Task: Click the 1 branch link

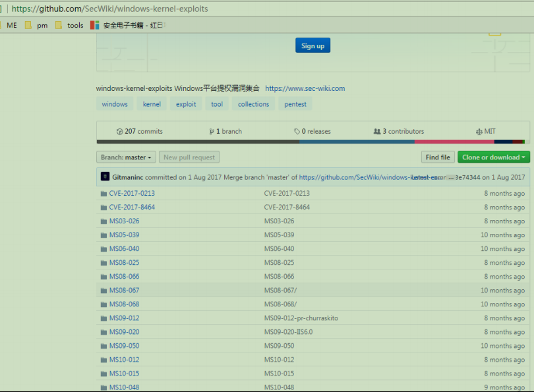Action: 225,131
